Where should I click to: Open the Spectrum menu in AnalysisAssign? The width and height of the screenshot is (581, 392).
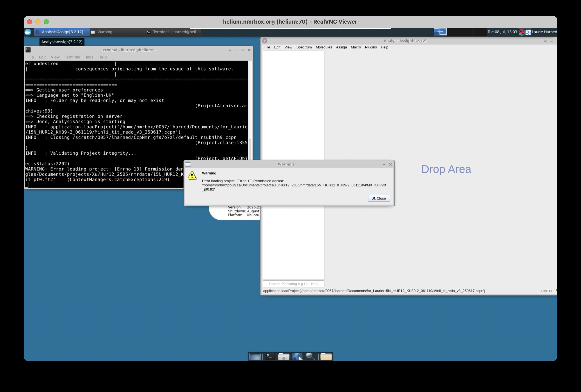tap(304, 47)
